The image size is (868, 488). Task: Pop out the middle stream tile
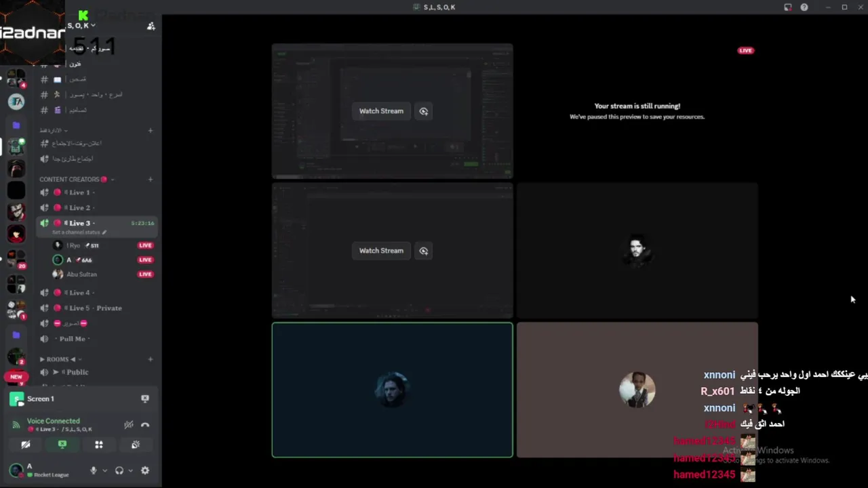click(x=424, y=251)
